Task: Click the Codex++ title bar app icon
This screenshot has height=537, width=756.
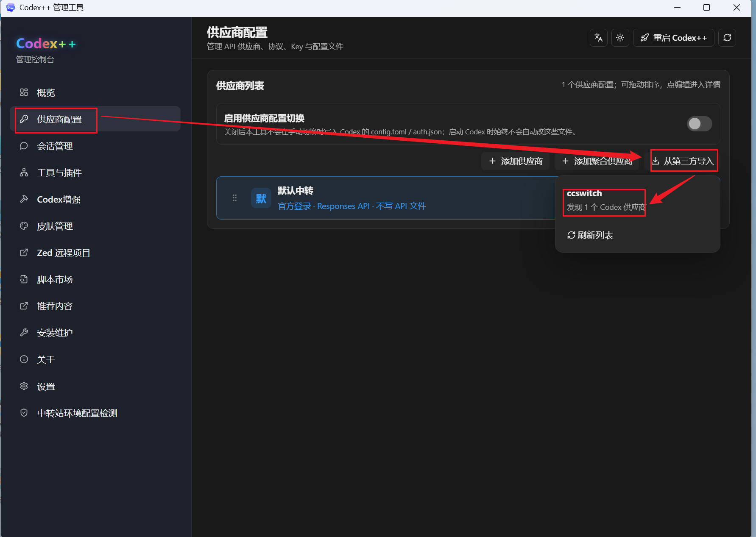Action: coord(11,8)
